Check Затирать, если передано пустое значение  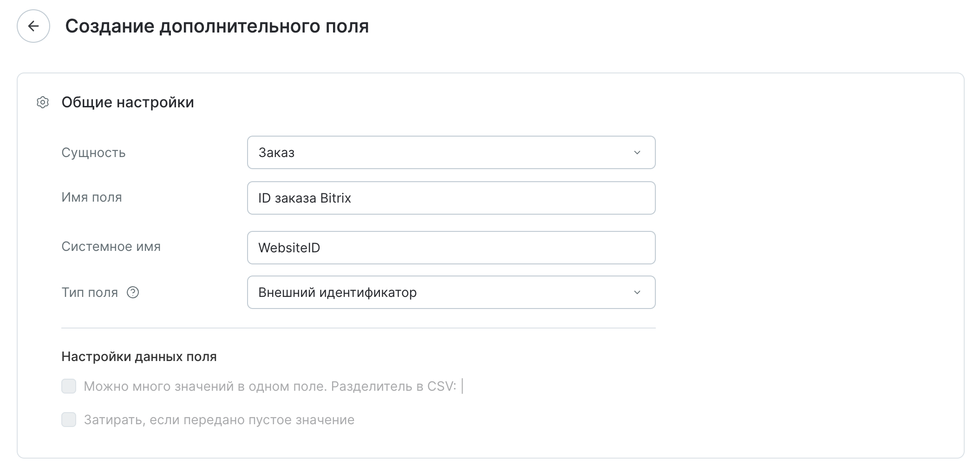click(x=68, y=420)
